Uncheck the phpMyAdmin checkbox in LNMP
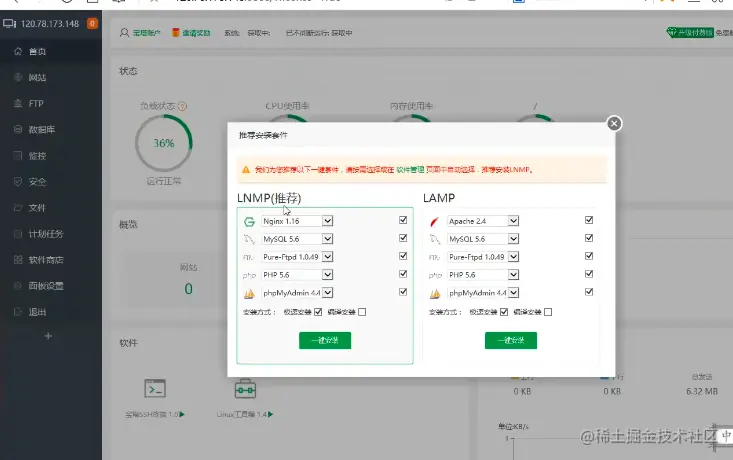Viewport: 733px width, 460px height. click(403, 292)
